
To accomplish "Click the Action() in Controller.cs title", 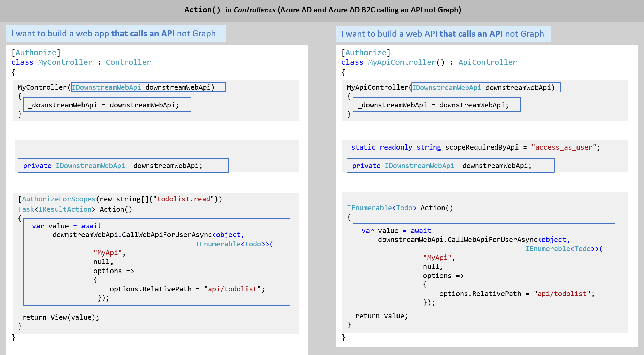I will coord(322,10).
